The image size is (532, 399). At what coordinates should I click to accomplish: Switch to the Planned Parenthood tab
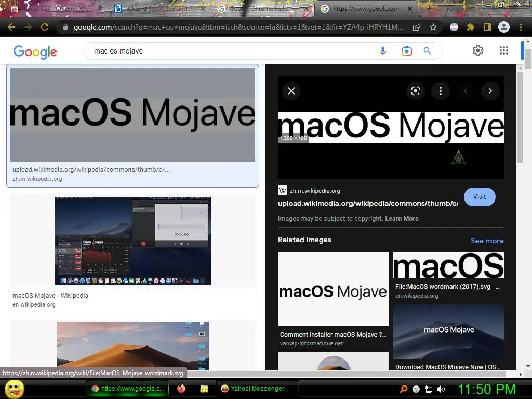(x=159, y=9)
